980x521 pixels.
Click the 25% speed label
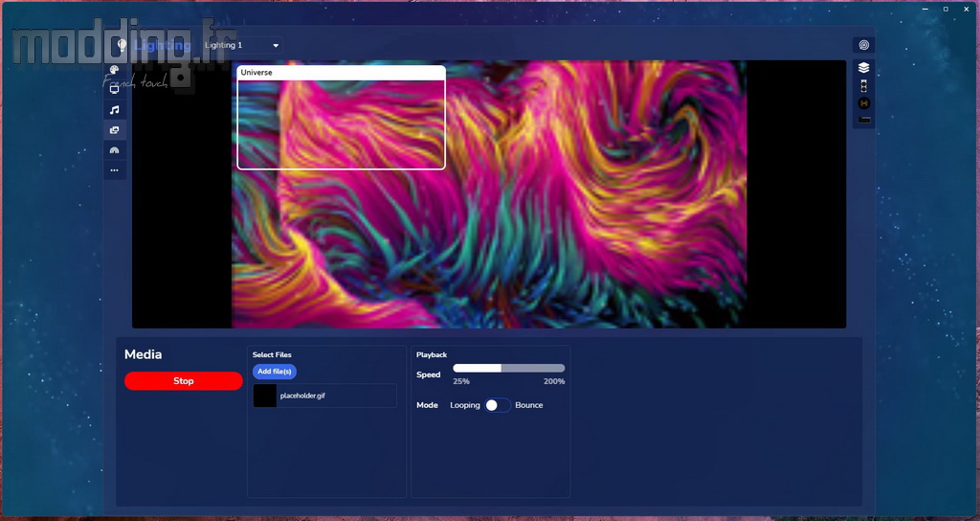click(461, 381)
